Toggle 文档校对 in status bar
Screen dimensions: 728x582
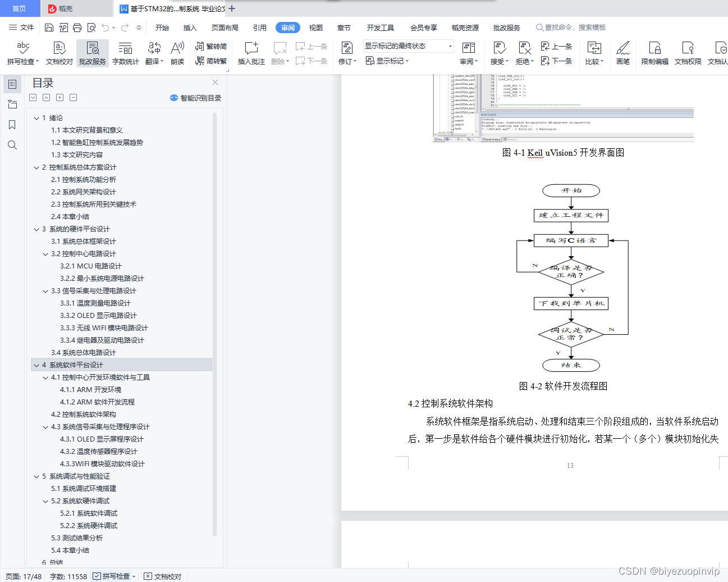[163, 576]
